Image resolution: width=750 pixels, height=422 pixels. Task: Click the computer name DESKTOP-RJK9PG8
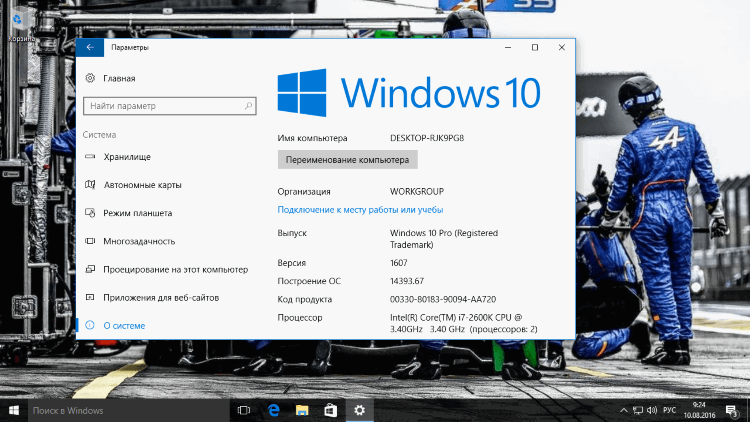427,138
